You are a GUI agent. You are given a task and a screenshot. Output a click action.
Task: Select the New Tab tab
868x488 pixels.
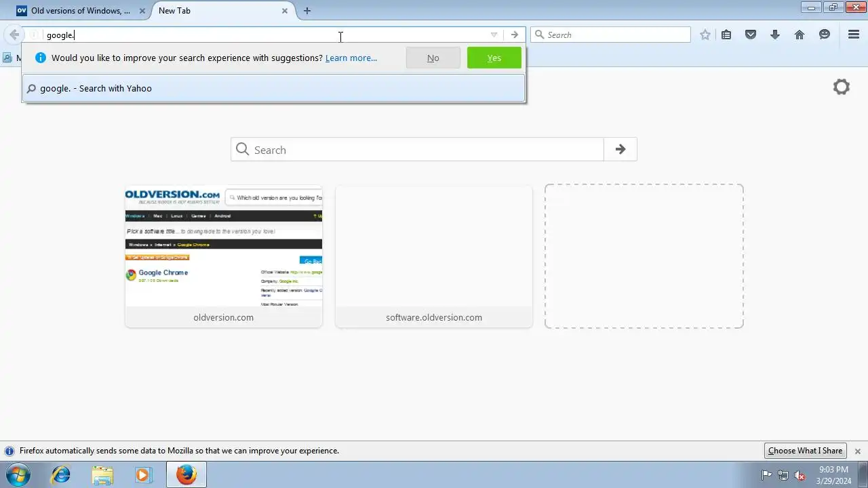click(x=224, y=11)
